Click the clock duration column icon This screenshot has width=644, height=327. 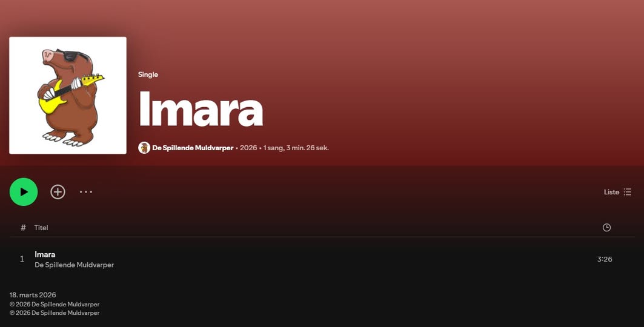pyautogui.click(x=606, y=227)
